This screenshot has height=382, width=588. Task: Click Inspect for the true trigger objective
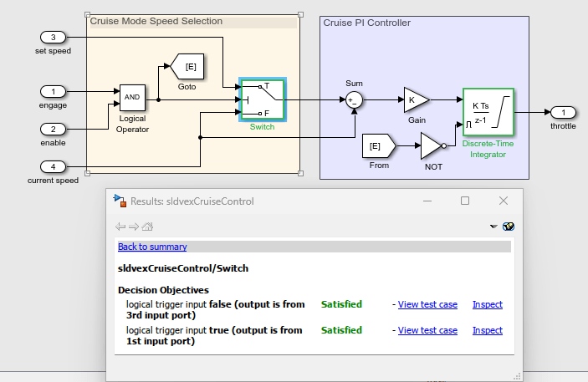pos(487,331)
